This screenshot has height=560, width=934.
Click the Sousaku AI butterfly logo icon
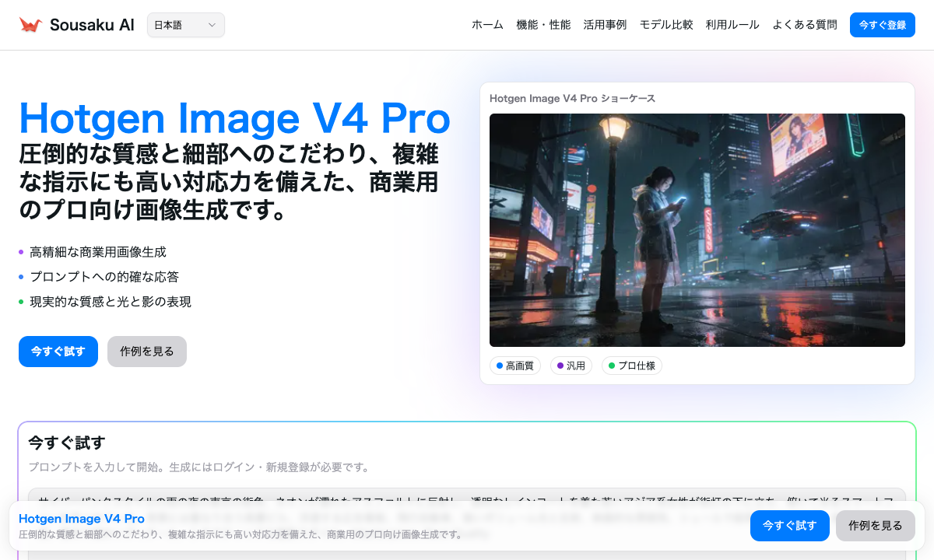[x=30, y=23]
